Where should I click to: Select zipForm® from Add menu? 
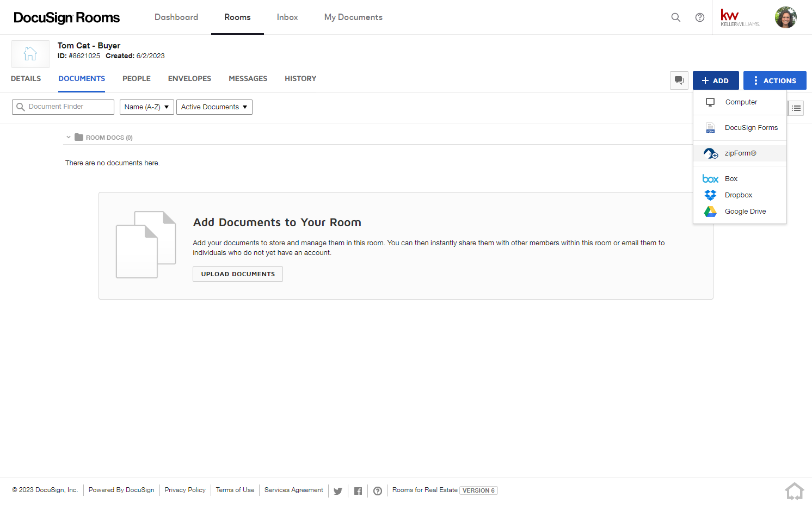[x=740, y=153]
